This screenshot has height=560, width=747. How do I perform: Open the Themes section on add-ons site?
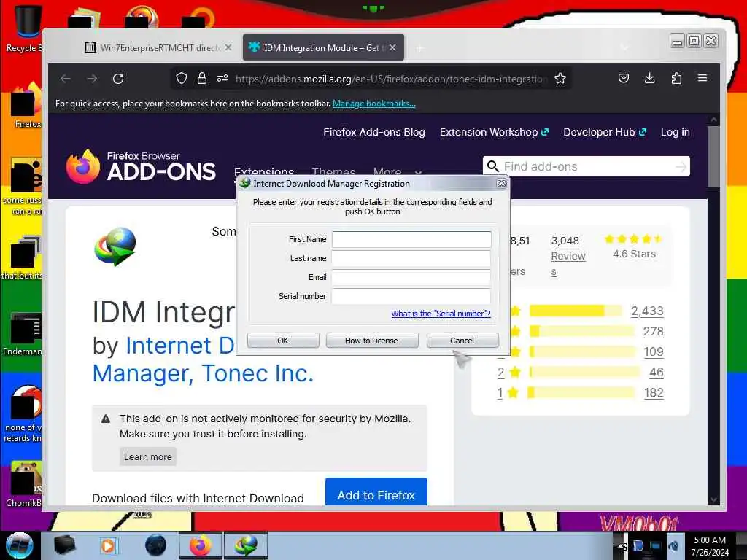(333, 171)
